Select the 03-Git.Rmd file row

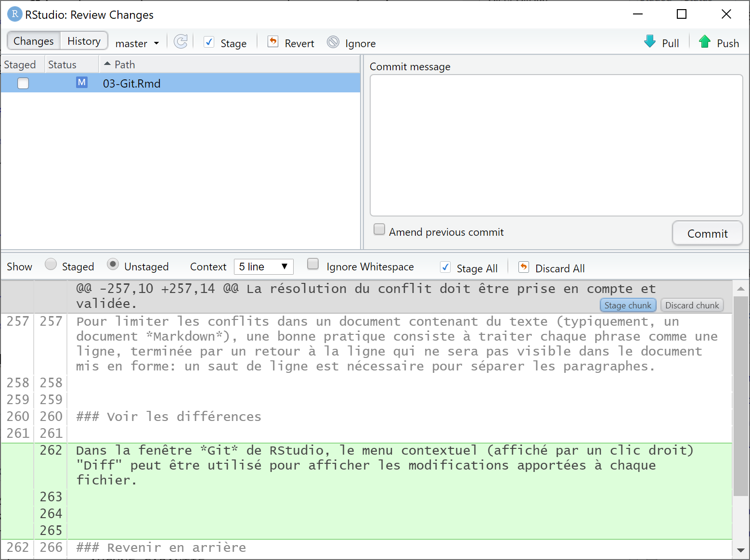click(181, 83)
